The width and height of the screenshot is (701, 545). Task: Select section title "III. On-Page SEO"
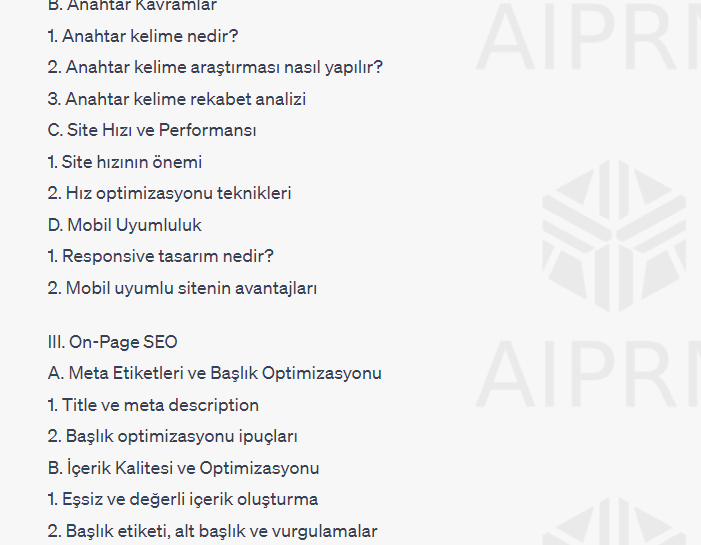[112, 342]
